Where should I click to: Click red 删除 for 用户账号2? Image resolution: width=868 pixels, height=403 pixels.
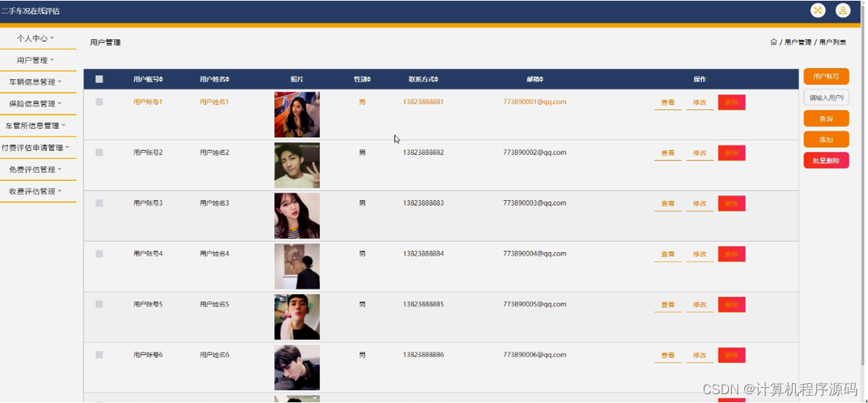tap(731, 153)
